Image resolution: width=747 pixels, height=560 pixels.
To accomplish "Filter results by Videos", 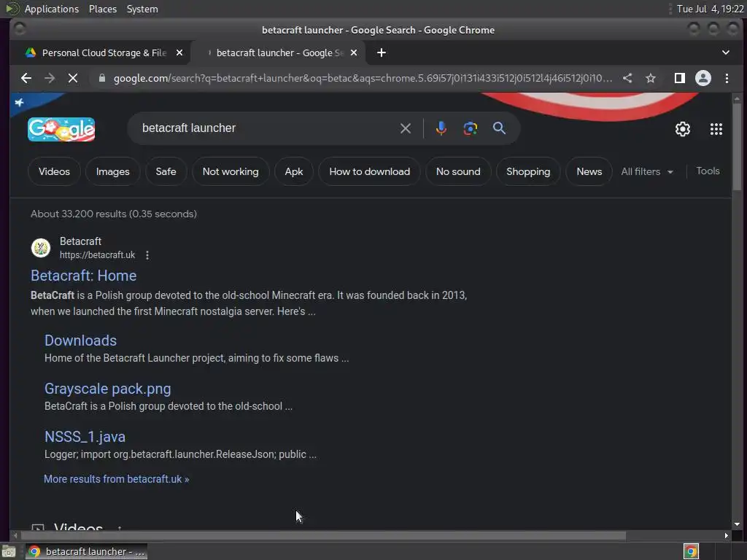I will (54, 171).
